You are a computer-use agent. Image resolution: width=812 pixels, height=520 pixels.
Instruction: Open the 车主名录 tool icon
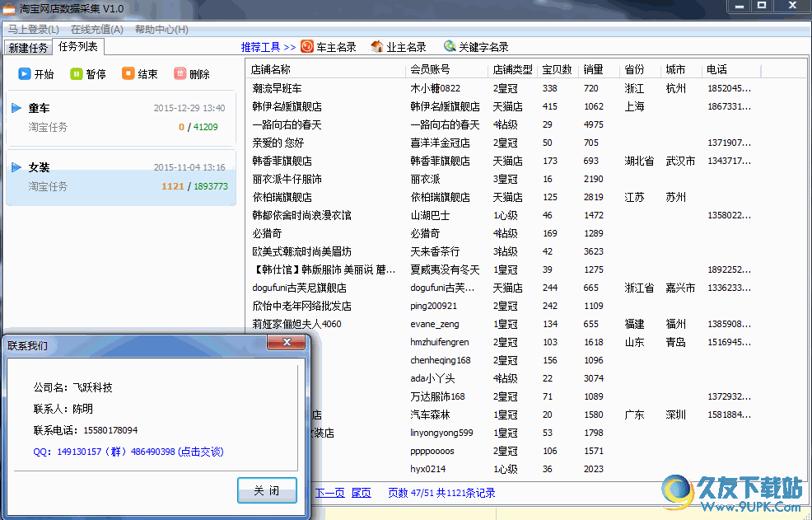click(x=307, y=47)
